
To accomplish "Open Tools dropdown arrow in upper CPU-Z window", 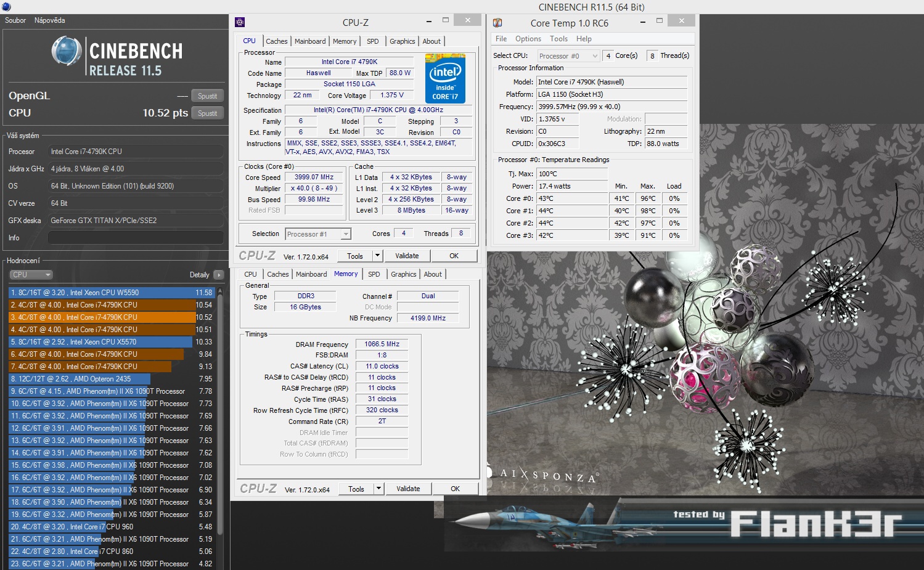I will pos(378,256).
